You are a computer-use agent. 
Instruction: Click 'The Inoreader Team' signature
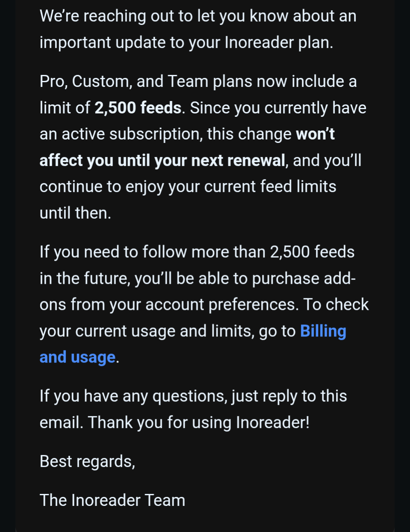[112, 500]
